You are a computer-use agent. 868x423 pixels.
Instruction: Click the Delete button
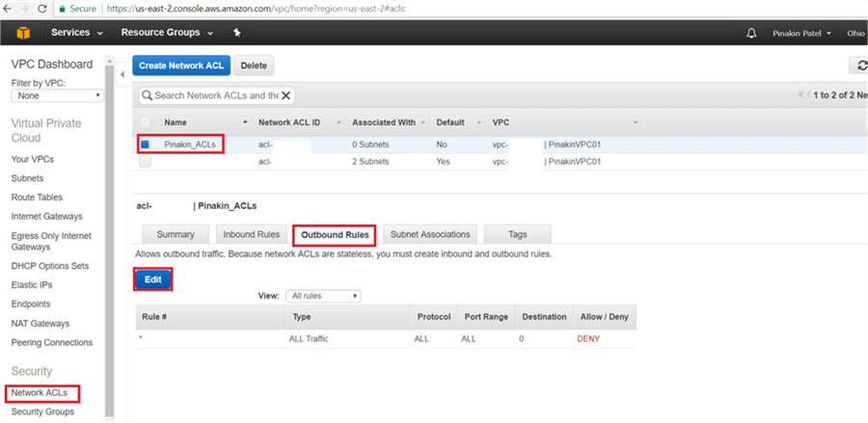coord(254,66)
